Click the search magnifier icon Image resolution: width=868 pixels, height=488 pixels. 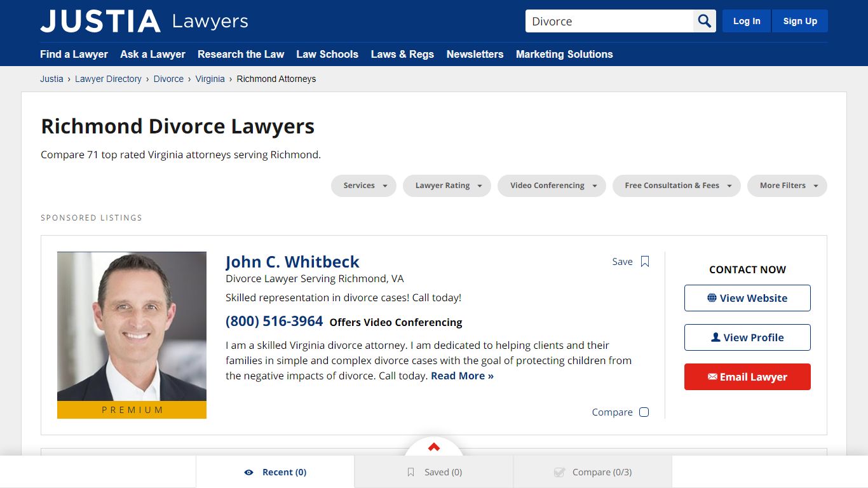(x=704, y=21)
